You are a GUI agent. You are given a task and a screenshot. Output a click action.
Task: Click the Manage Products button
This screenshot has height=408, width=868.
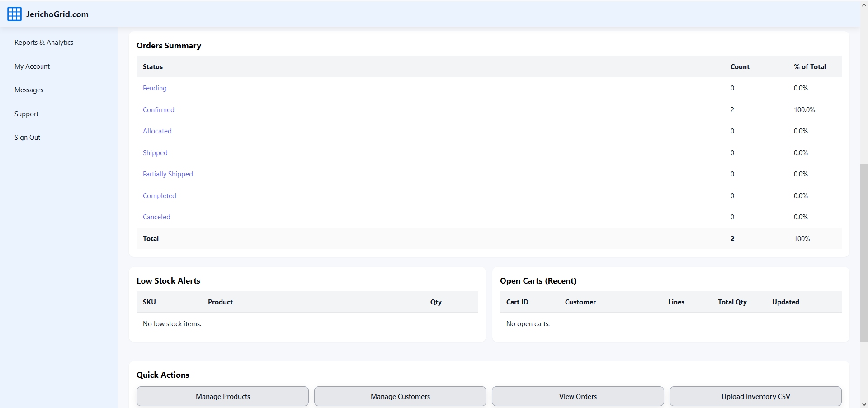pyautogui.click(x=222, y=396)
